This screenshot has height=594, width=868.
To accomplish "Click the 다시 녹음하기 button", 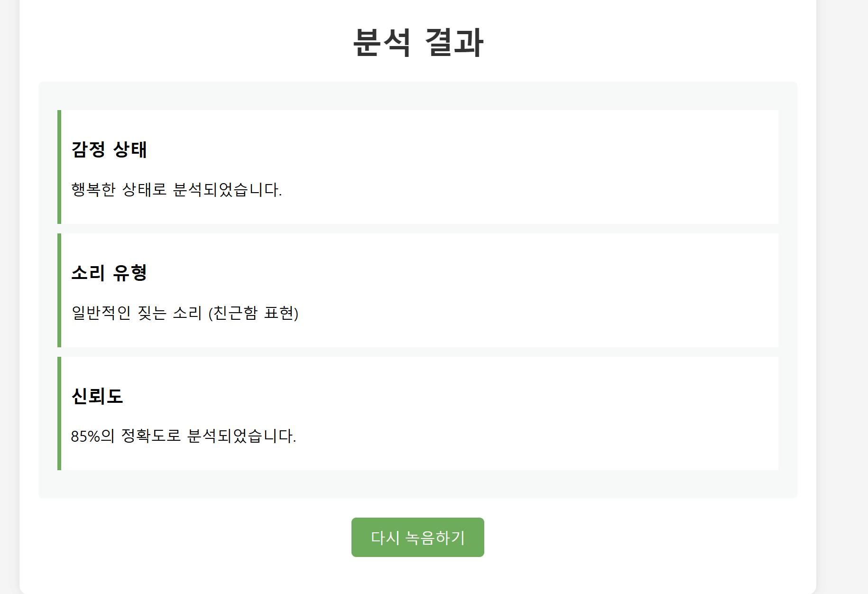I will 417,537.
